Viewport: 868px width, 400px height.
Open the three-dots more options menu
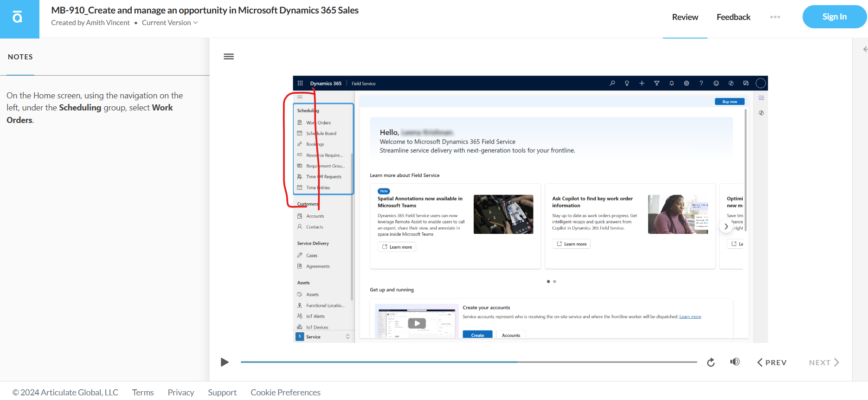pos(775,17)
